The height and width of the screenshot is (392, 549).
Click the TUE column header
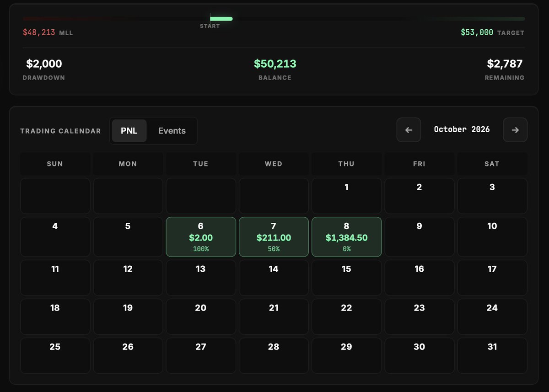point(201,164)
